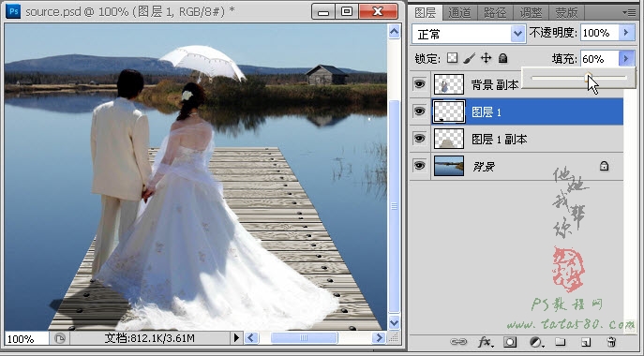Click the Photoshop PS icon in title bar
This screenshot has height=356, width=644.
13,11
